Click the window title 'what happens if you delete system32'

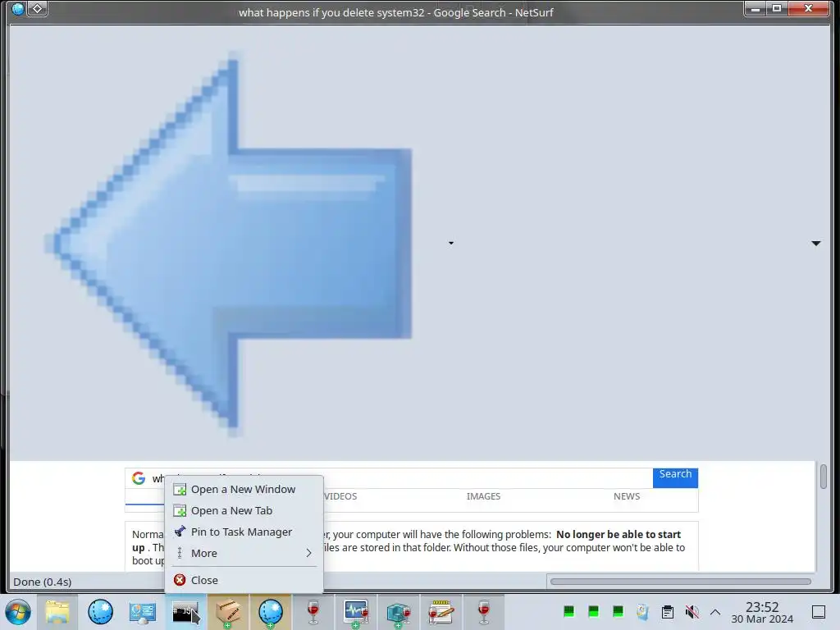[x=331, y=12]
